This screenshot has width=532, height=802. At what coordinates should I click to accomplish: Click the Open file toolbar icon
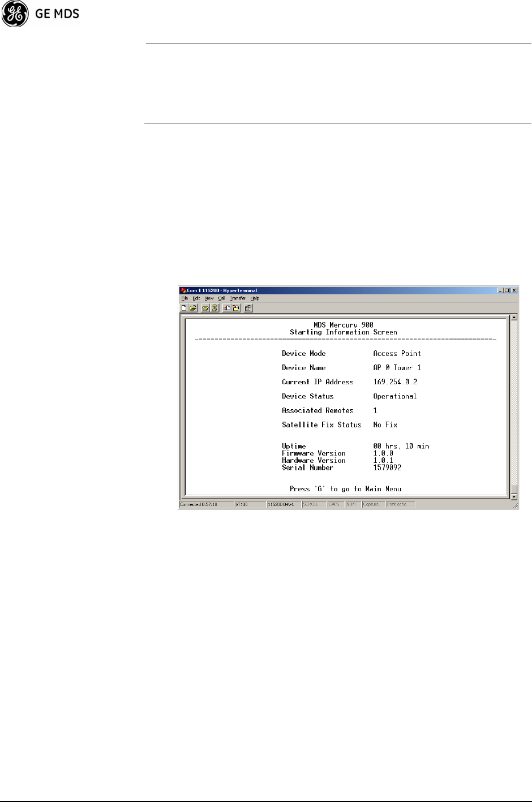(x=193, y=308)
